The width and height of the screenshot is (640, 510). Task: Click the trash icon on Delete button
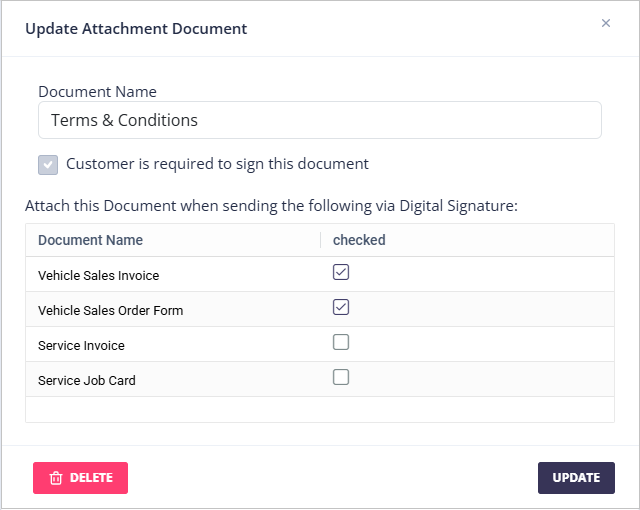pyautogui.click(x=56, y=478)
